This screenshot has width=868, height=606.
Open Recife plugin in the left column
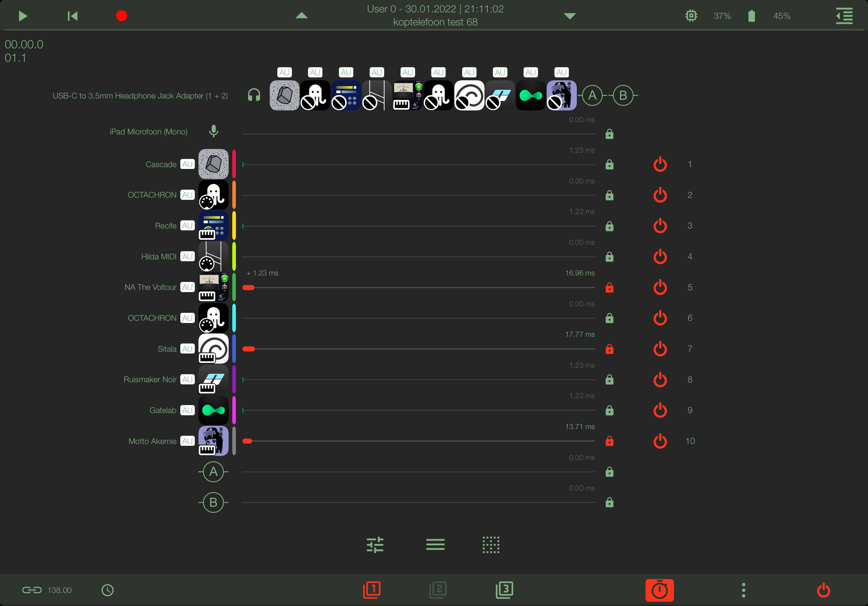(x=214, y=226)
